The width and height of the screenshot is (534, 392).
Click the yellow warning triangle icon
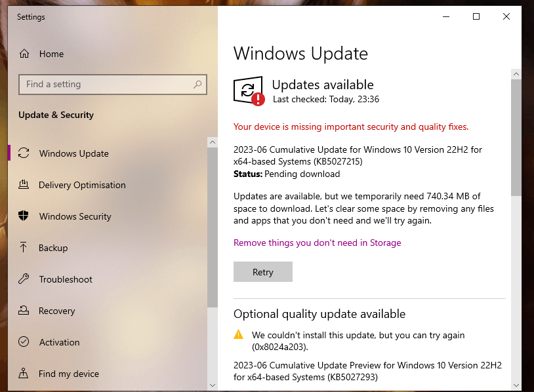(238, 334)
